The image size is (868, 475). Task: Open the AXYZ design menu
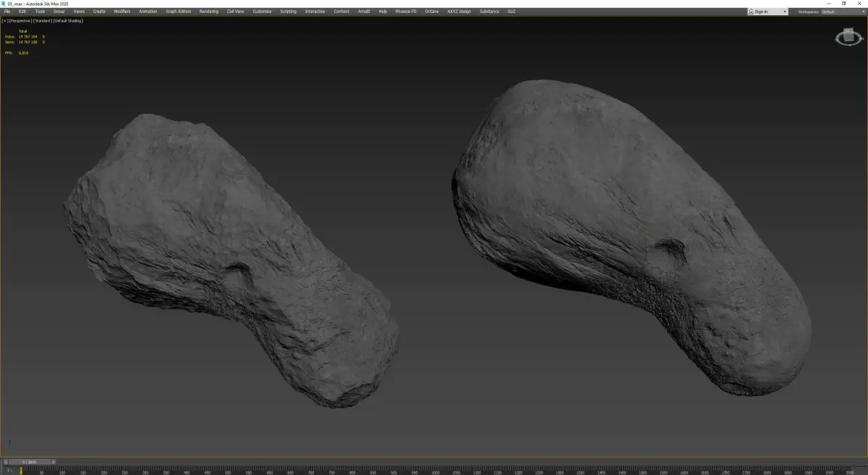tap(459, 12)
